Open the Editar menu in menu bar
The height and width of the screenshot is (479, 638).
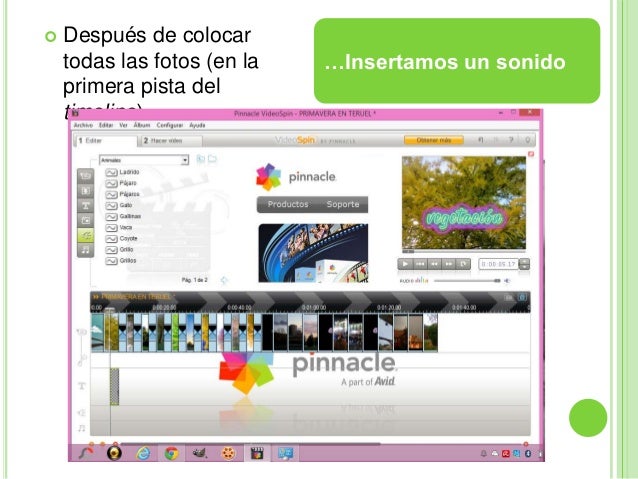pyautogui.click(x=106, y=125)
